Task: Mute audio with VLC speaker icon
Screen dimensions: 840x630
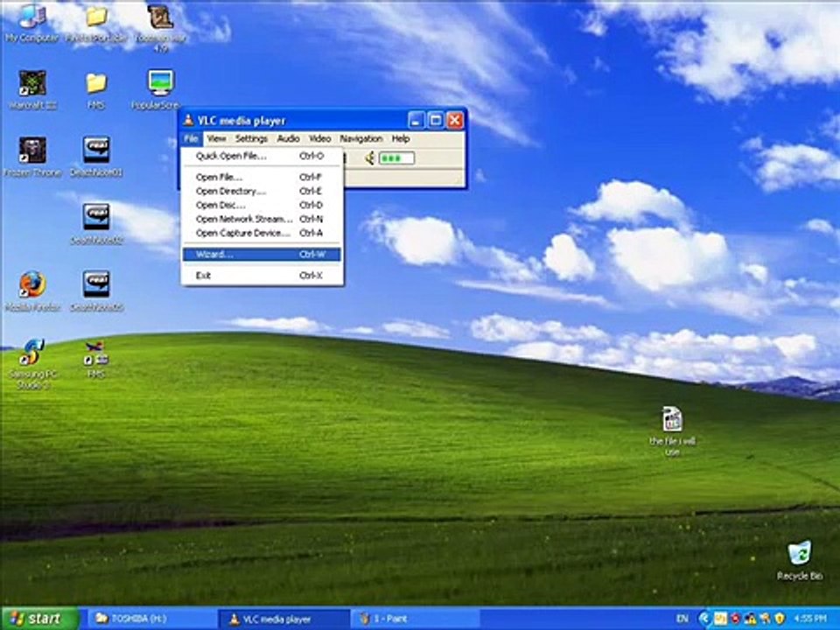Action: (369, 158)
